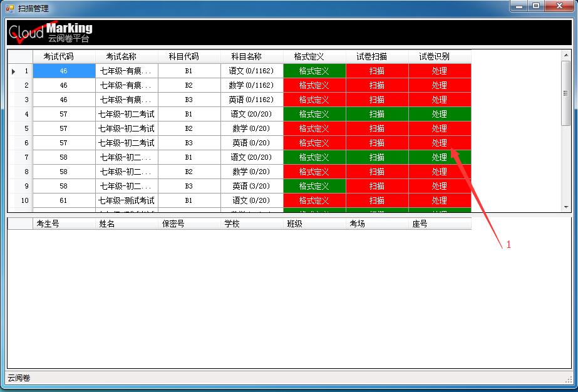Viewport: 578px width, 392px height.
Task: Click 处理 for row 1 语文 (0/1162)
Action: click(x=440, y=71)
